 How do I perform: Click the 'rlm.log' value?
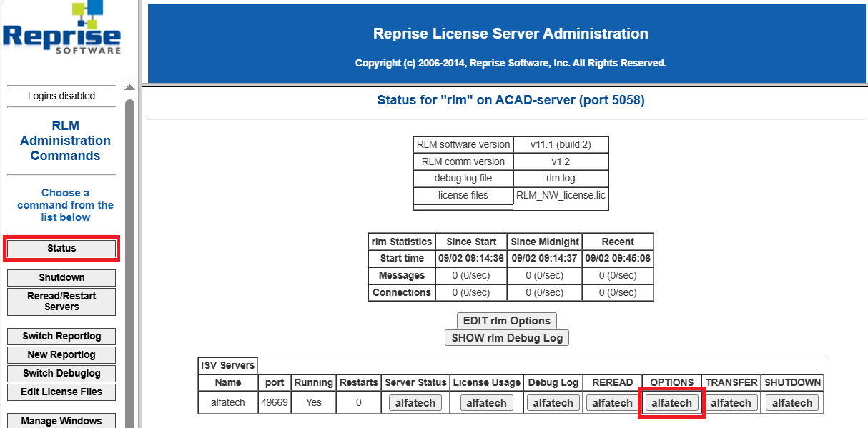tap(561, 179)
